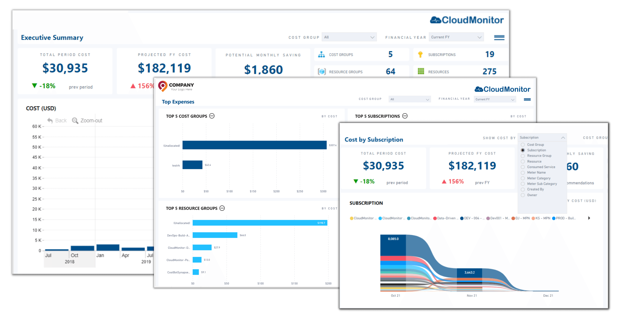
Task: Open hamburger menu in Top Expenses window
Action: [x=527, y=99]
